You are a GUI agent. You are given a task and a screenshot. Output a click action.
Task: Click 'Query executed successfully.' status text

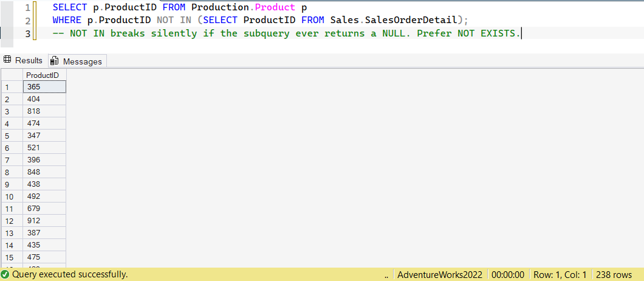70,274
